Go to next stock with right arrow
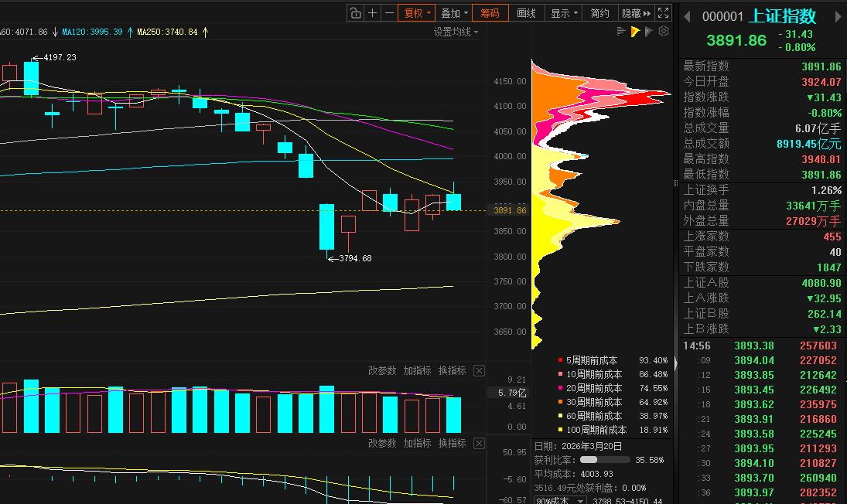This screenshot has width=847, height=504. coord(838,17)
